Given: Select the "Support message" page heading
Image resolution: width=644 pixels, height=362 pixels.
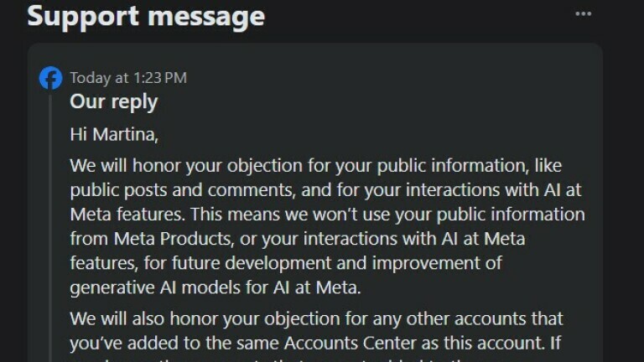Looking at the screenshot, I should tap(146, 16).
